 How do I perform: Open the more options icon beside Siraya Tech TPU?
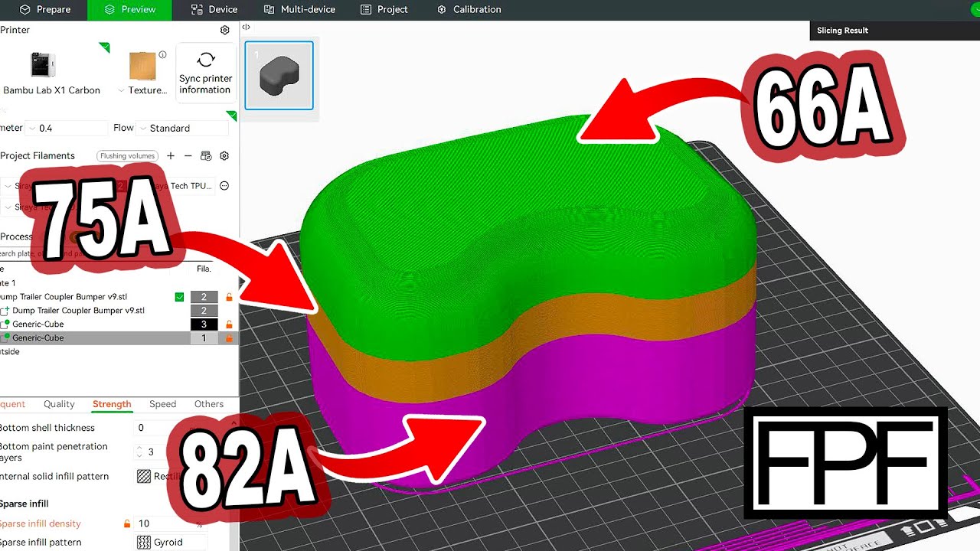(x=224, y=186)
